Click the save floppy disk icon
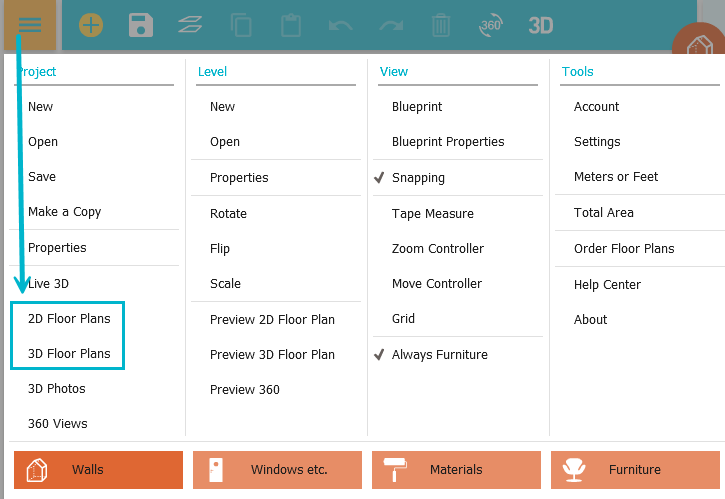 click(141, 25)
